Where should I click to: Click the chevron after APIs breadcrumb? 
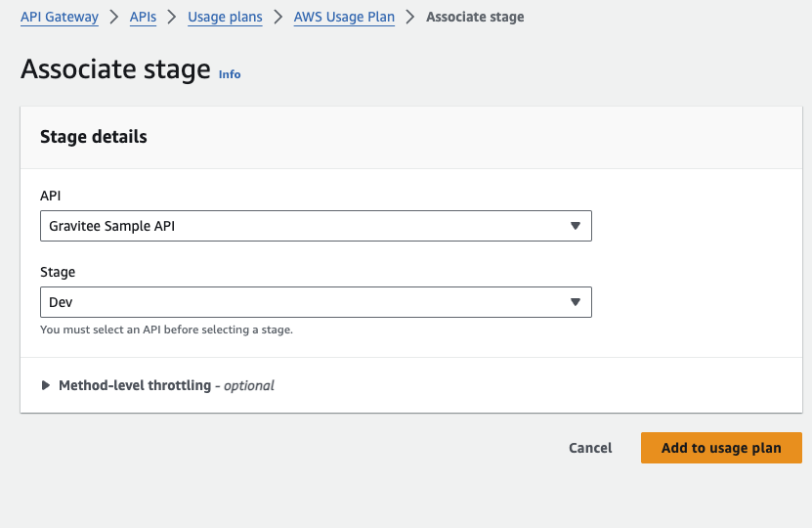click(172, 17)
